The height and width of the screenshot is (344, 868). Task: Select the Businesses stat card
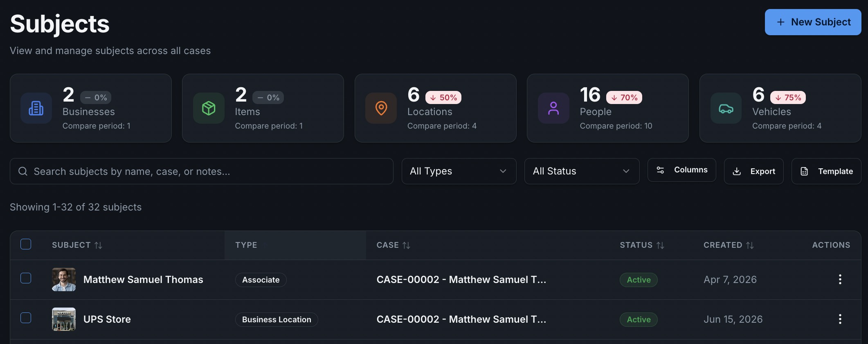91,108
